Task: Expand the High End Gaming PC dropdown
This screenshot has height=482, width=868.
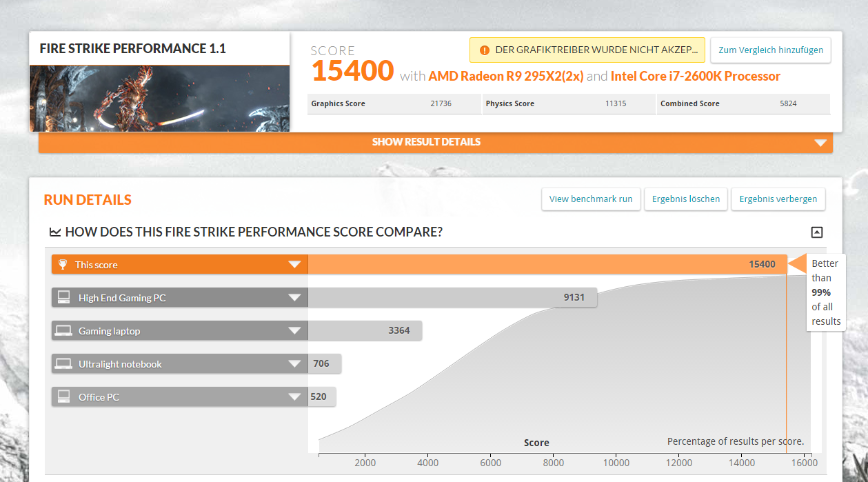Action: (294, 298)
